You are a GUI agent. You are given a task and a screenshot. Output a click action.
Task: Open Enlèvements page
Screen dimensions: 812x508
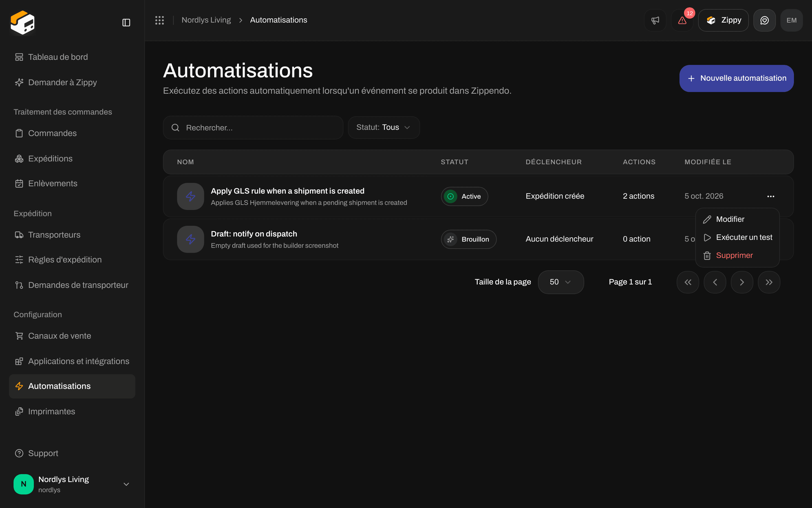(72, 183)
